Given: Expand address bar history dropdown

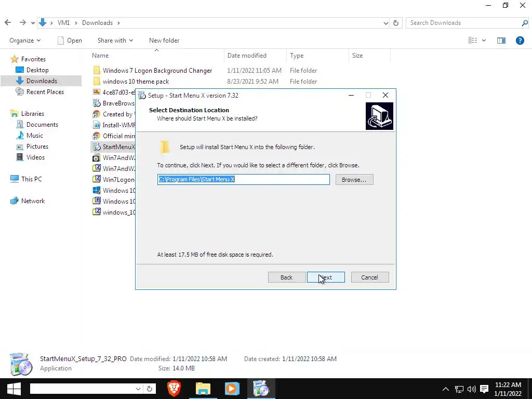Looking at the screenshot, I should point(385,23).
